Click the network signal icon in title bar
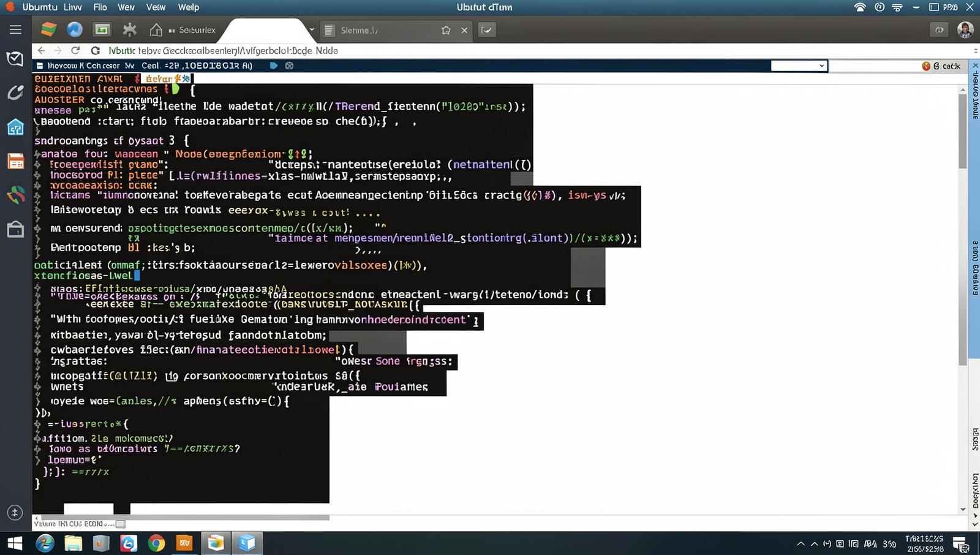The height and width of the screenshot is (555, 980). [897, 7]
